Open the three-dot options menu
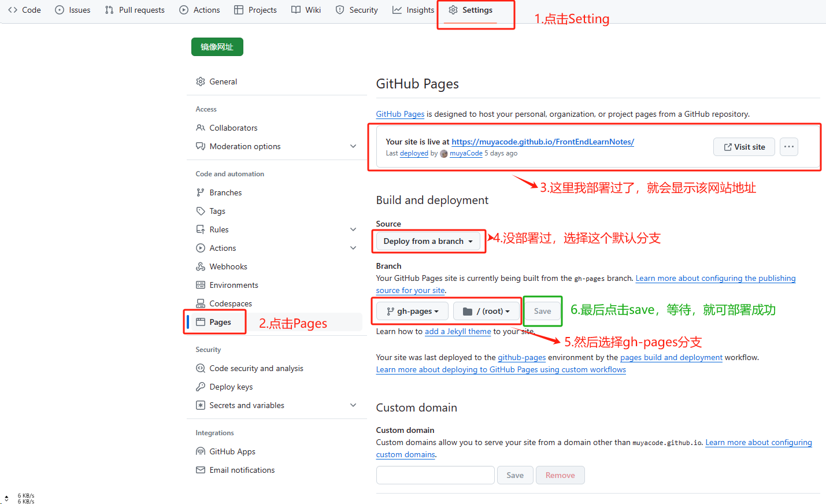This screenshot has width=826, height=504. 789,147
